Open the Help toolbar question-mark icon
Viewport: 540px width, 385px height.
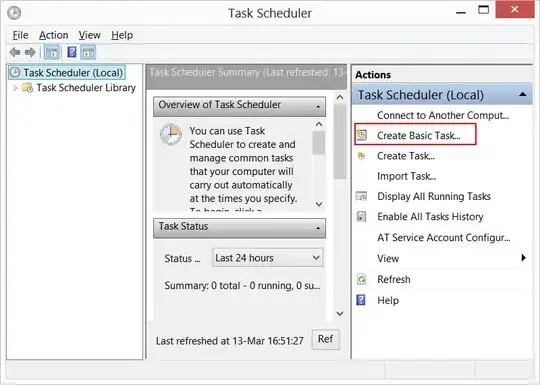click(x=72, y=52)
